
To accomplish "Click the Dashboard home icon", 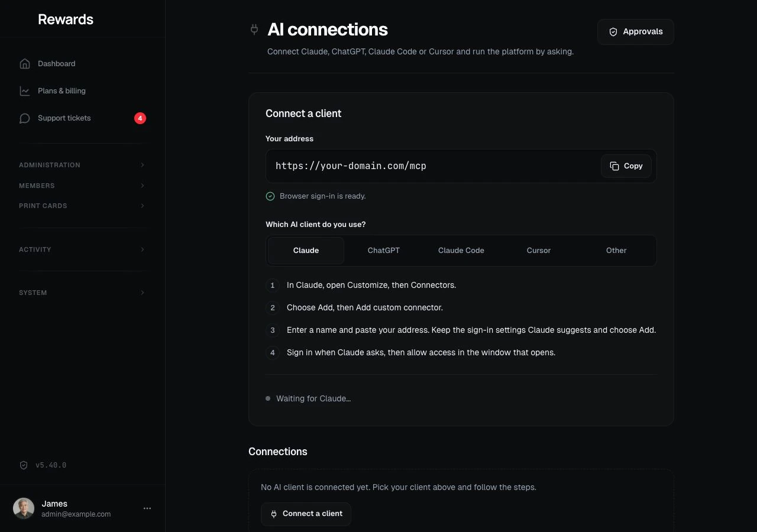I will 25,64.
